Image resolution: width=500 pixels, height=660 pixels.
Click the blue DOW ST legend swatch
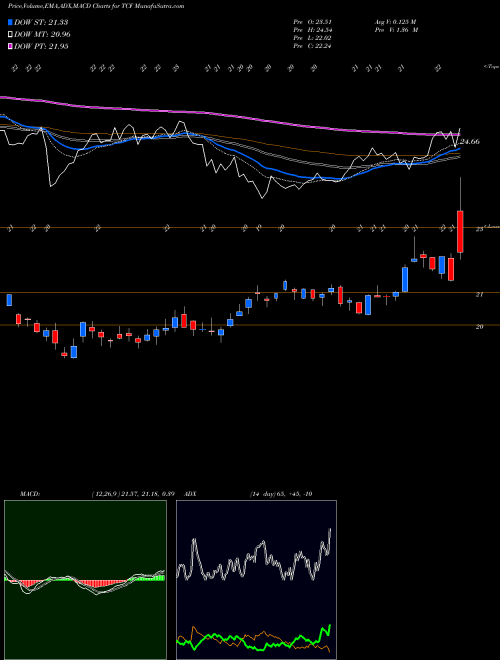[x=11, y=22]
